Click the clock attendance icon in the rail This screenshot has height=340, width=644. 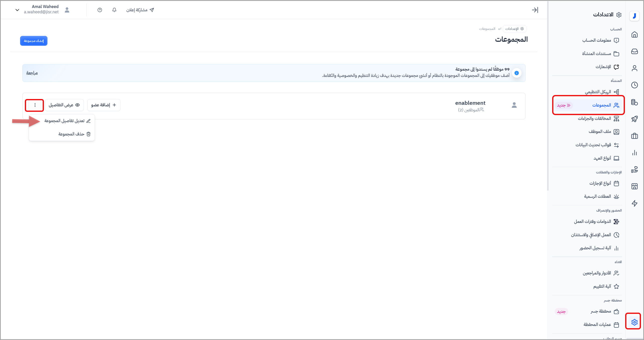pos(634,85)
